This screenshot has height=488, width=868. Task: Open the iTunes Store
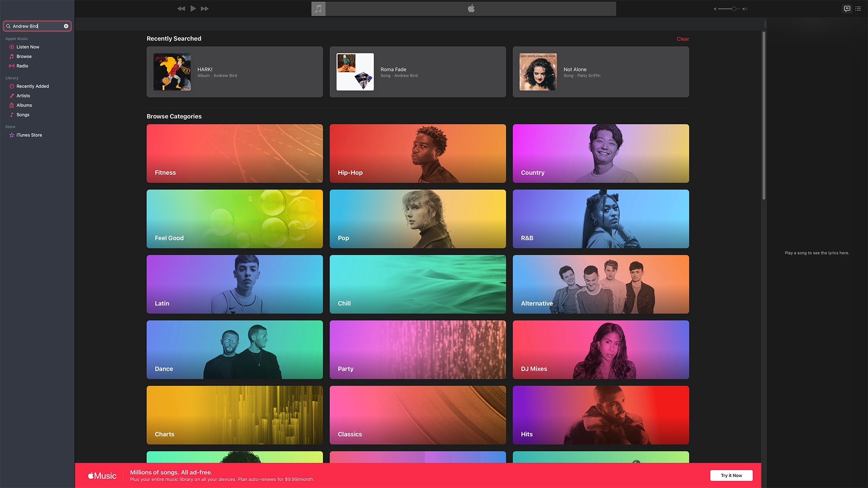pyautogui.click(x=29, y=135)
